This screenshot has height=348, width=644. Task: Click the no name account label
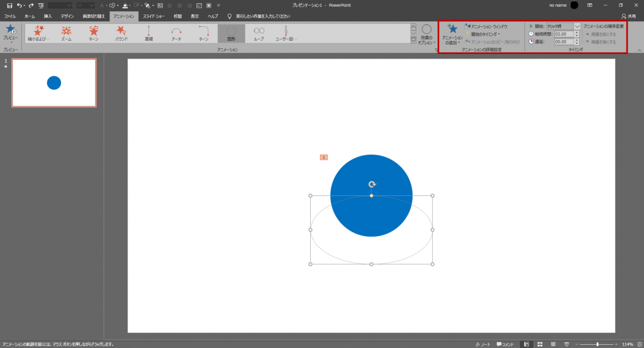click(x=558, y=5)
